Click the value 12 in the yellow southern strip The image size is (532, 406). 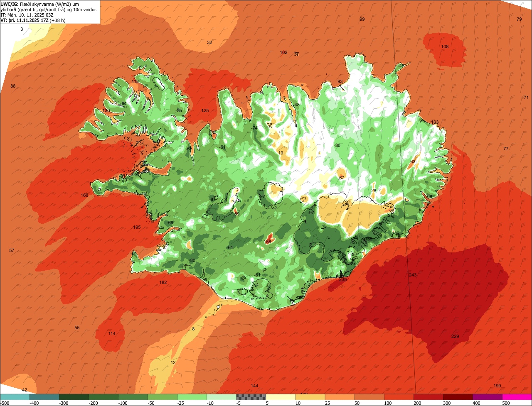(x=173, y=362)
